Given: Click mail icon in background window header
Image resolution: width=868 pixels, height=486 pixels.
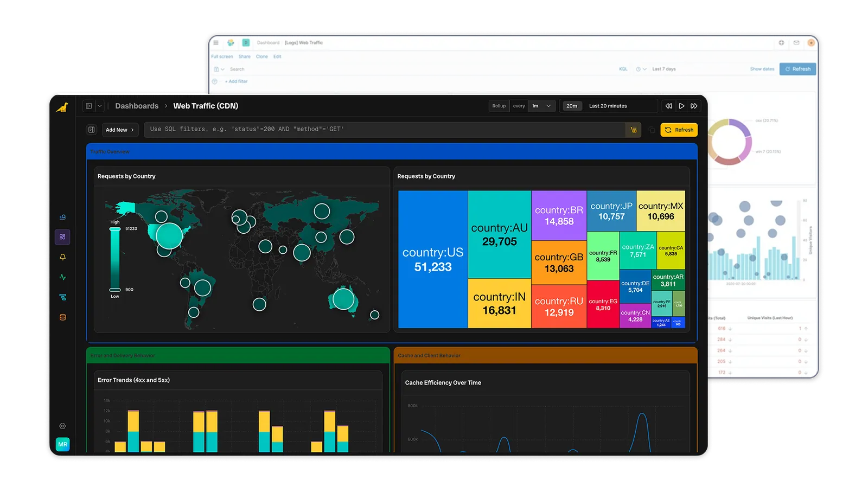Looking at the screenshot, I should click(796, 42).
